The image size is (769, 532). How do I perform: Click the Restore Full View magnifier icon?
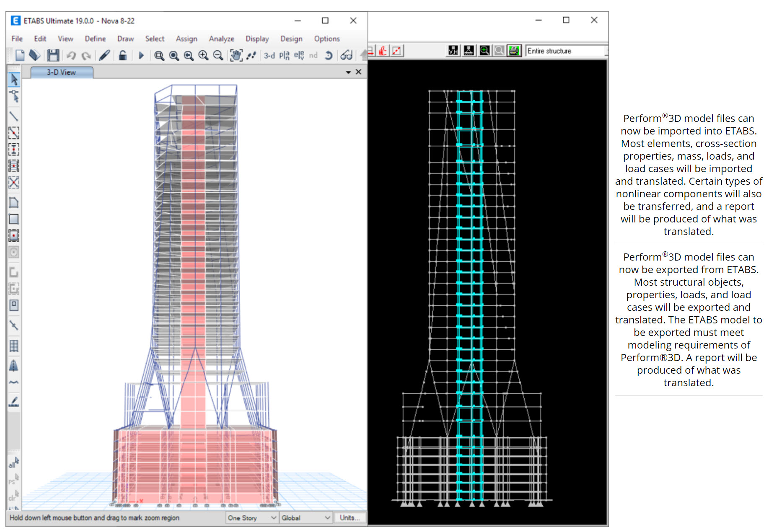tap(174, 55)
